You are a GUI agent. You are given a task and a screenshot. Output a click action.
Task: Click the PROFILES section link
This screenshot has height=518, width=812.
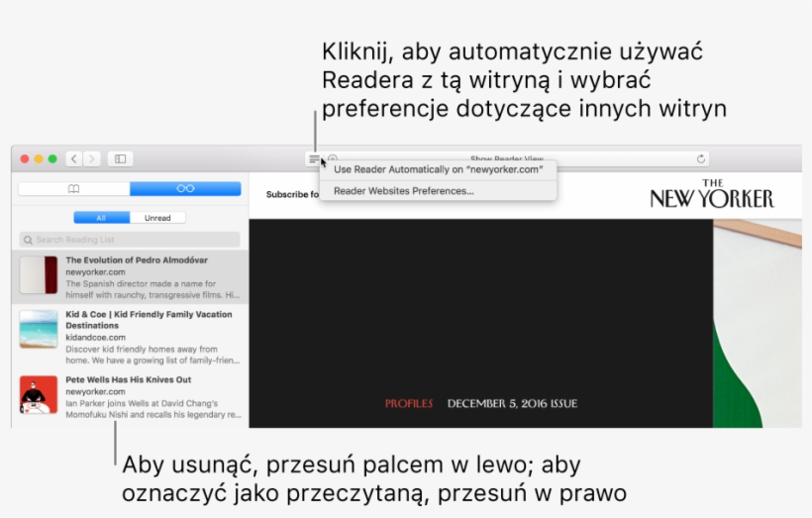(x=409, y=403)
